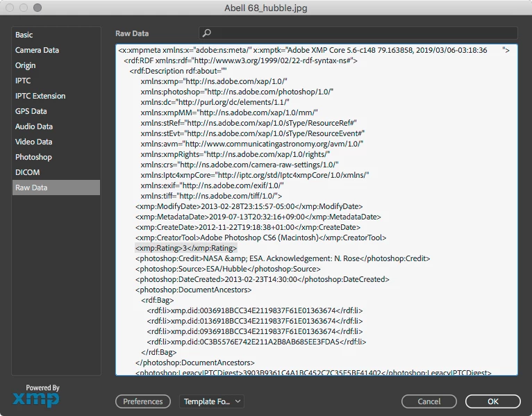Viewport: 532px width, 416px height.
Task: Focus the Raw Data search field
Action: click(358, 33)
